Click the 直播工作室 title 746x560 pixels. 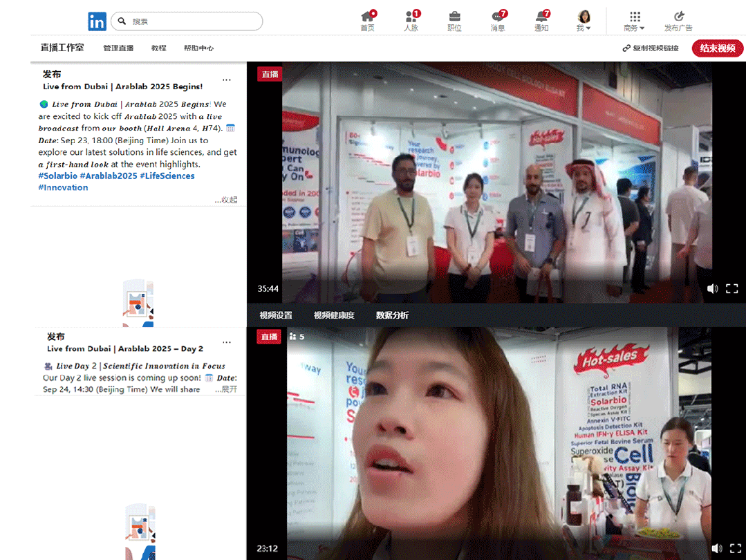click(x=62, y=48)
